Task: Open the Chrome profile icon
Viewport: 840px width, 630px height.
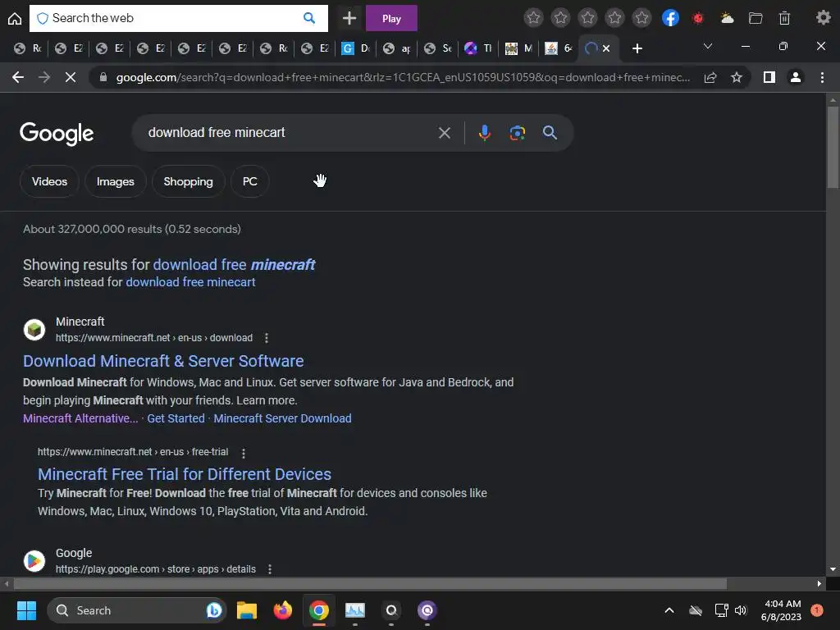Action: 796,78
